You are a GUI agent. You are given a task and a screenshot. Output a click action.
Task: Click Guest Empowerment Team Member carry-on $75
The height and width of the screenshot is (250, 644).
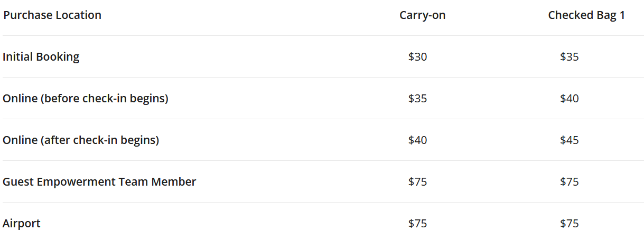(x=417, y=182)
